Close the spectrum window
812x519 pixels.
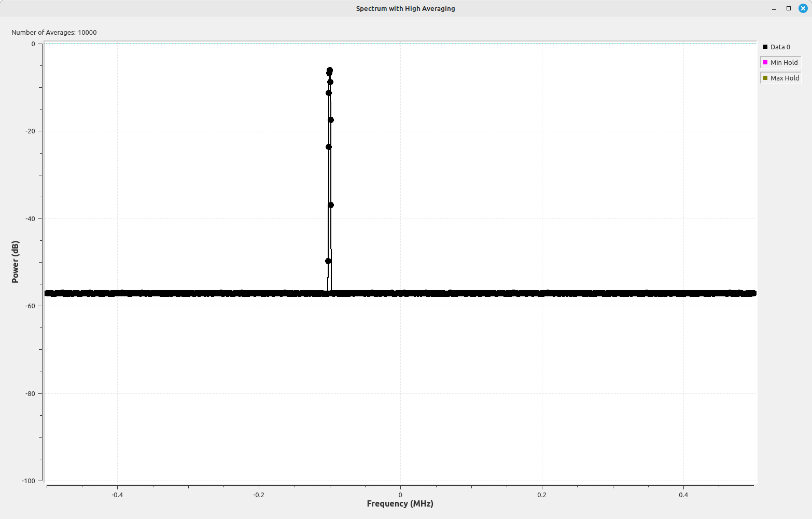pyautogui.click(x=803, y=8)
